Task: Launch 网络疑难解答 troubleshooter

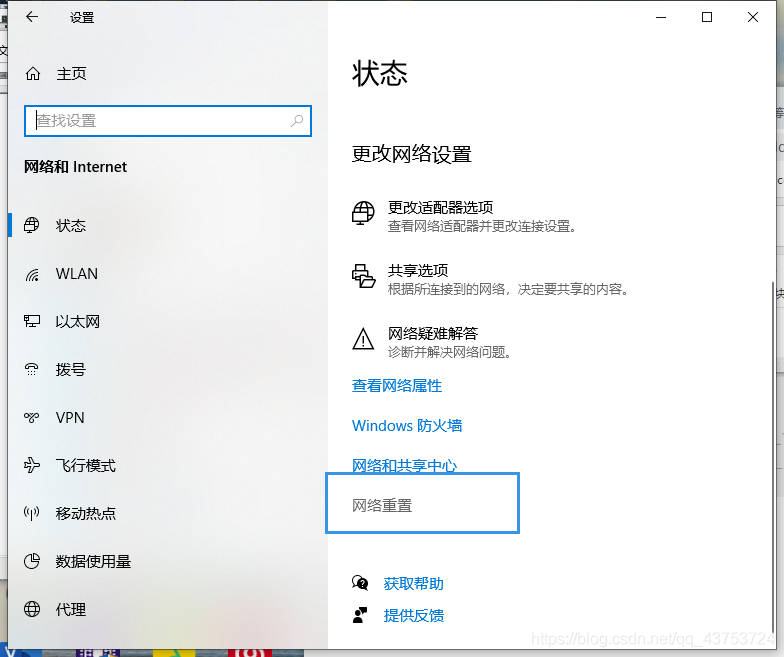Action: 433,342
